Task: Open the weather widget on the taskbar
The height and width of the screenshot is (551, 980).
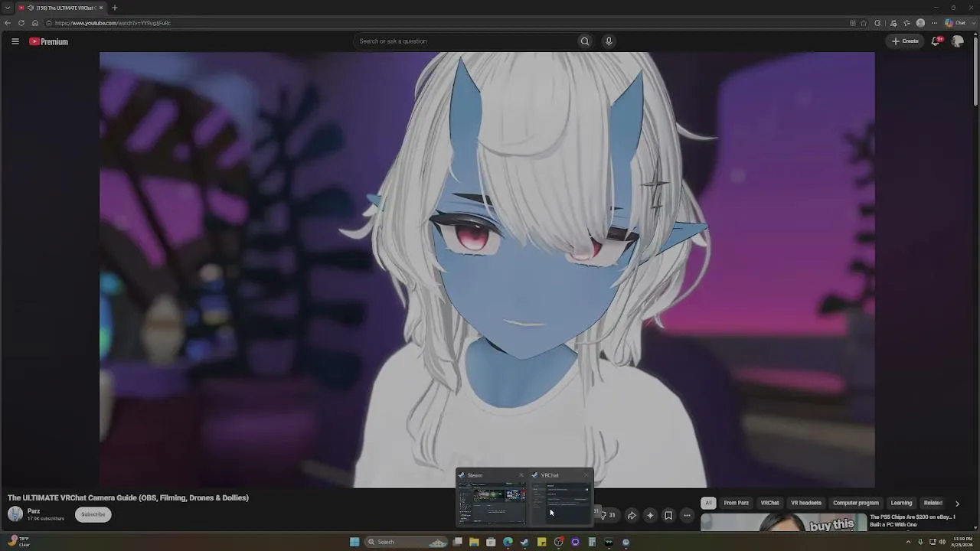Action: point(19,541)
